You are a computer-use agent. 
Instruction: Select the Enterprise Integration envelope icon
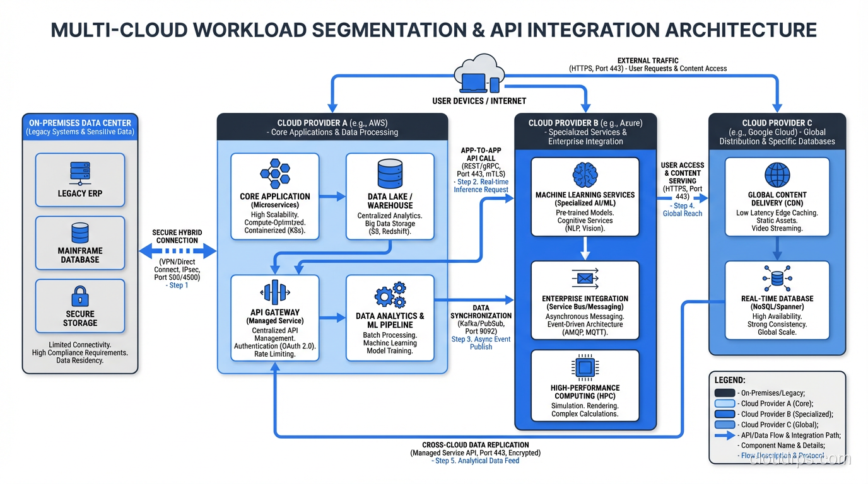(x=585, y=279)
